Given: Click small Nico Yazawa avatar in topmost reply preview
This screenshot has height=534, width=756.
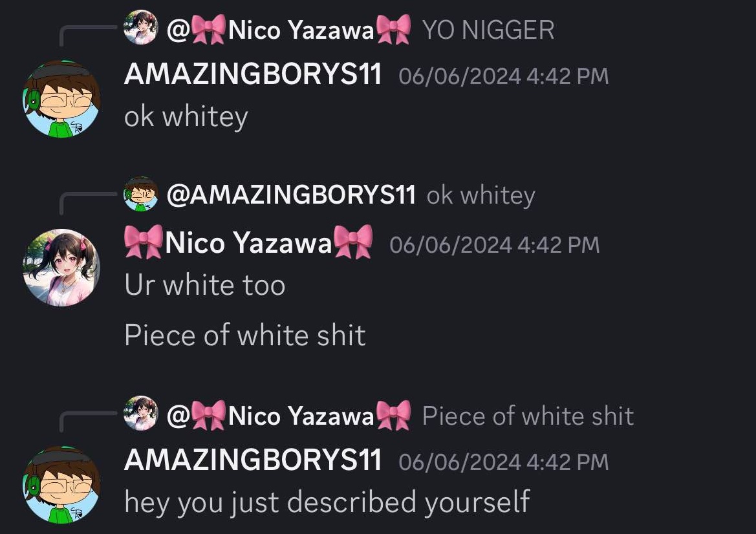Looking at the screenshot, I should [140, 27].
